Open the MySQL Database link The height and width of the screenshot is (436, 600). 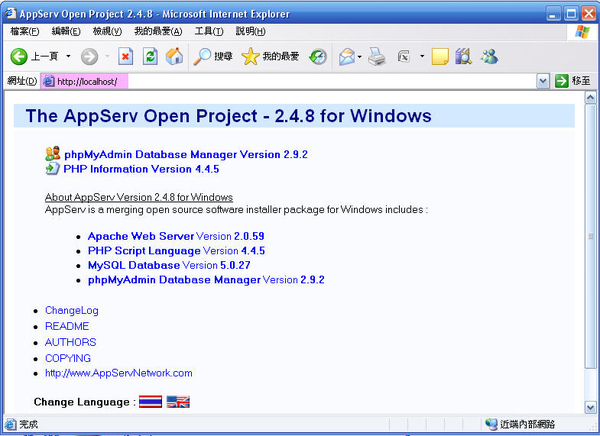pos(134,265)
